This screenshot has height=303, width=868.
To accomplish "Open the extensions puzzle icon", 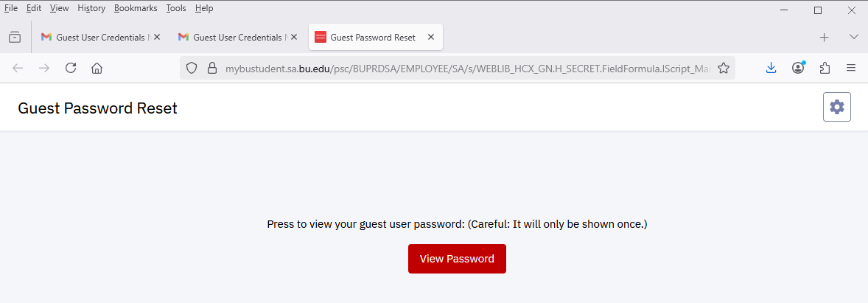I will click(x=825, y=68).
